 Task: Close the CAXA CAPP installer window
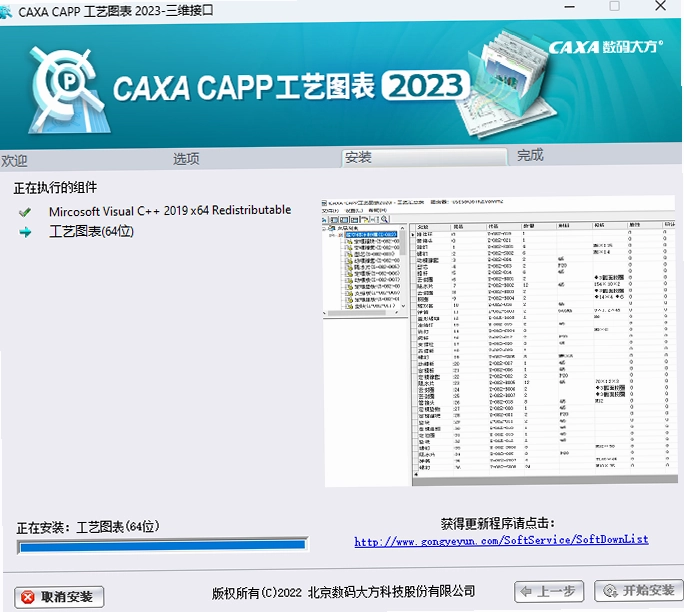point(660,6)
